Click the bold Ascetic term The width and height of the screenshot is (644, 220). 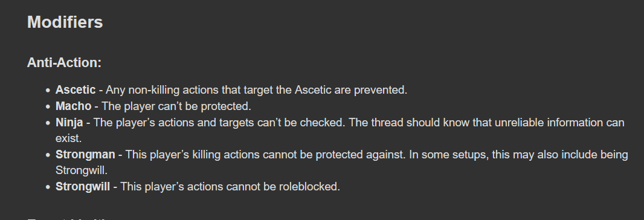(x=76, y=89)
